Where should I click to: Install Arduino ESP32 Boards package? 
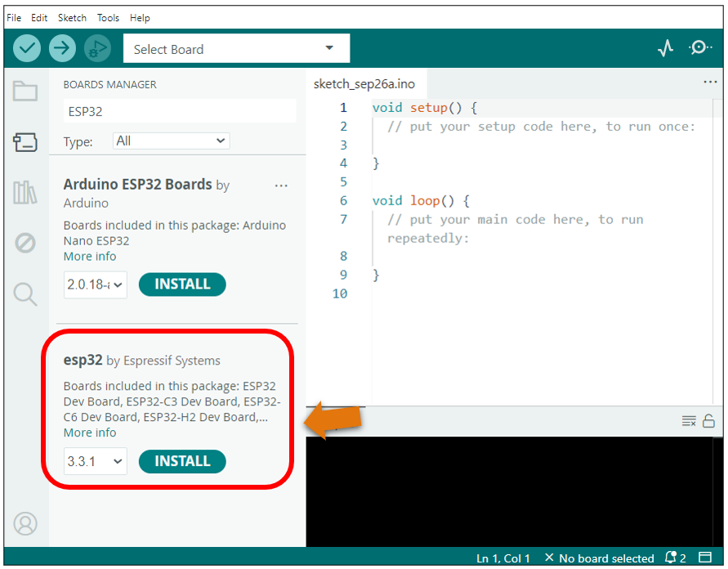[182, 284]
